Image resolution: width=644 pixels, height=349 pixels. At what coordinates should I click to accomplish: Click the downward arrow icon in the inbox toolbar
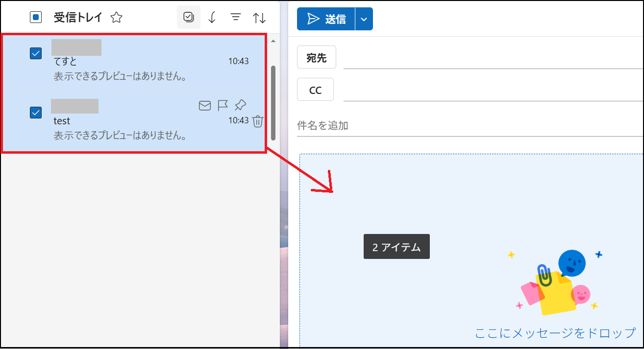click(212, 17)
